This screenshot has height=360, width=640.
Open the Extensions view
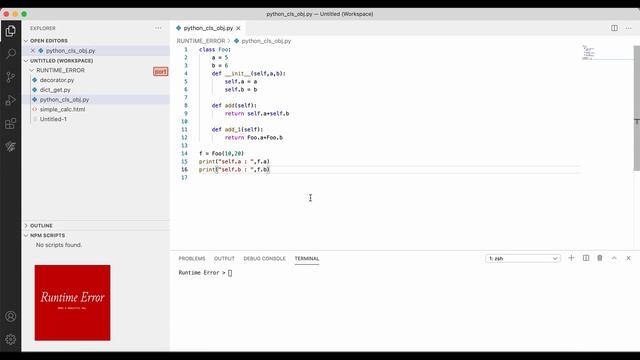[x=11, y=123]
